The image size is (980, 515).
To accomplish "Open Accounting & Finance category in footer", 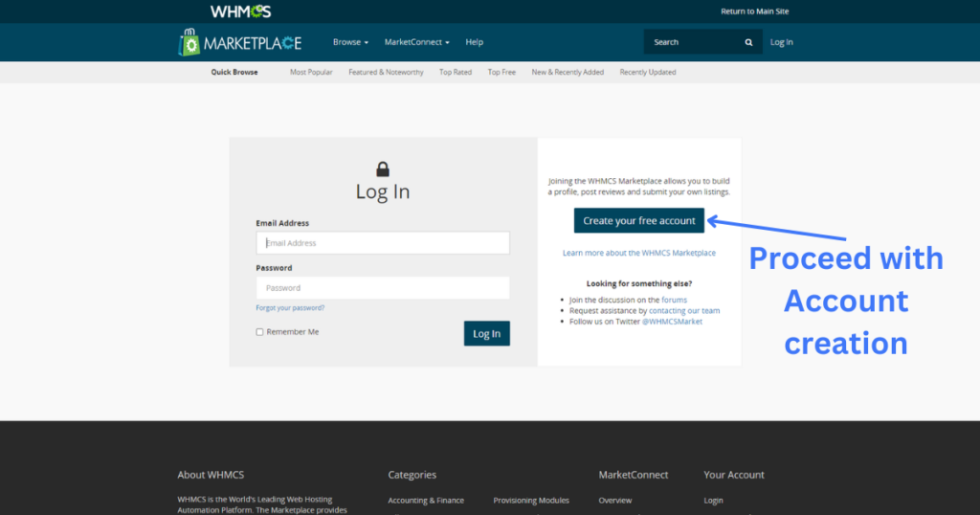I will [426, 500].
